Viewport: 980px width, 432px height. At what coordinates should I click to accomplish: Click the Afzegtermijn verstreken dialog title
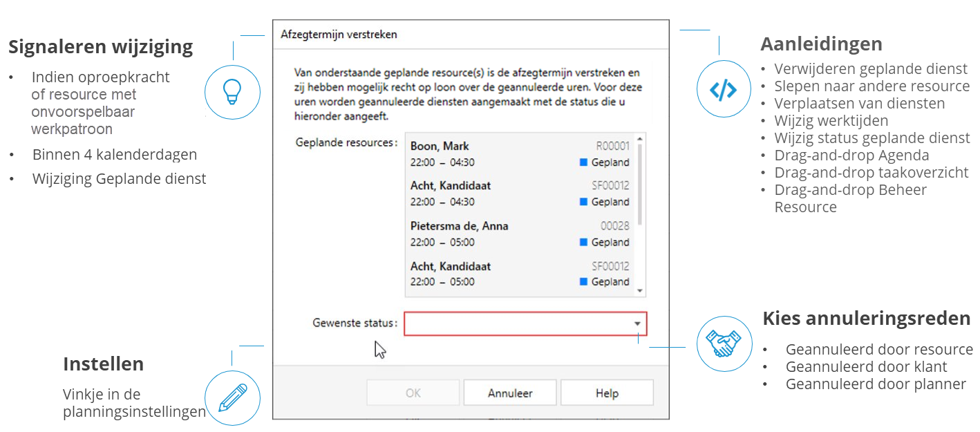pos(339,35)
